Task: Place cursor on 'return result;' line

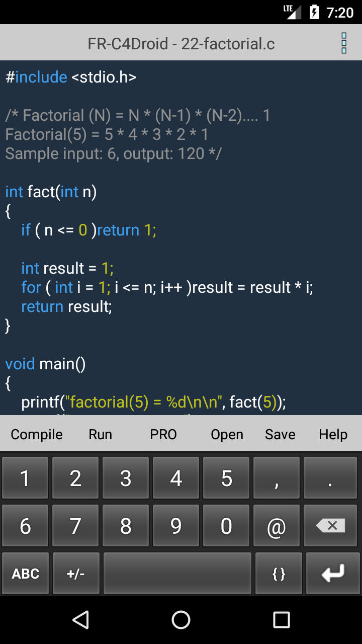Action: tap(67, 306)
